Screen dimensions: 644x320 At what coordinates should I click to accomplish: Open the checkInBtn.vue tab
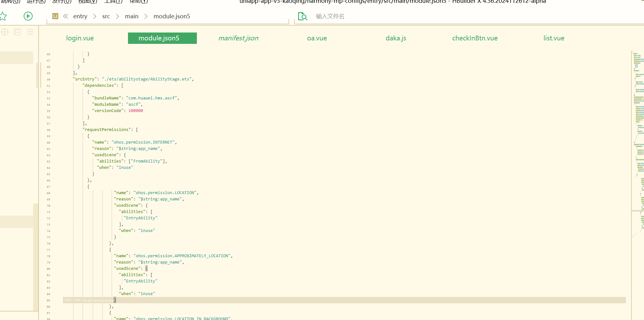(475, 38)
